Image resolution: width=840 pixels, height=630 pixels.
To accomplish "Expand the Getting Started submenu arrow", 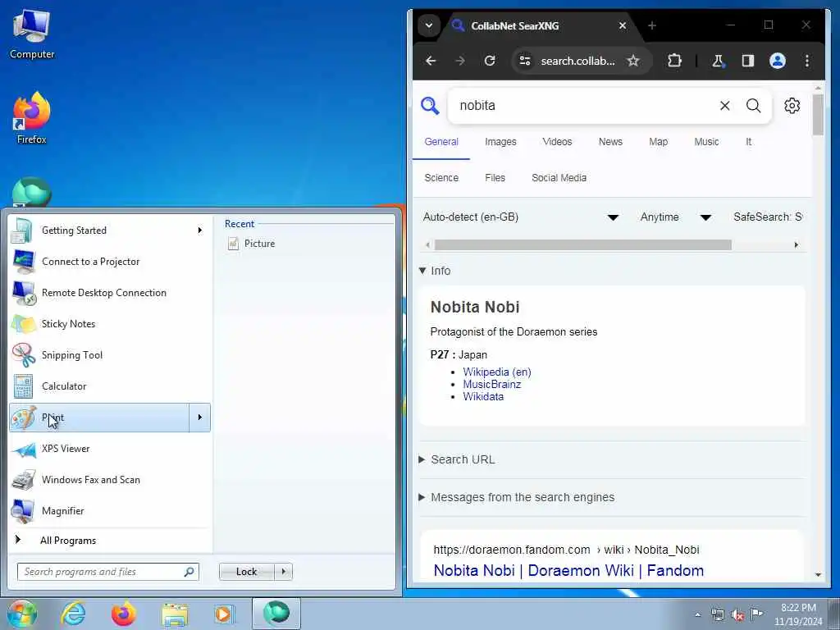I will 200,231.
